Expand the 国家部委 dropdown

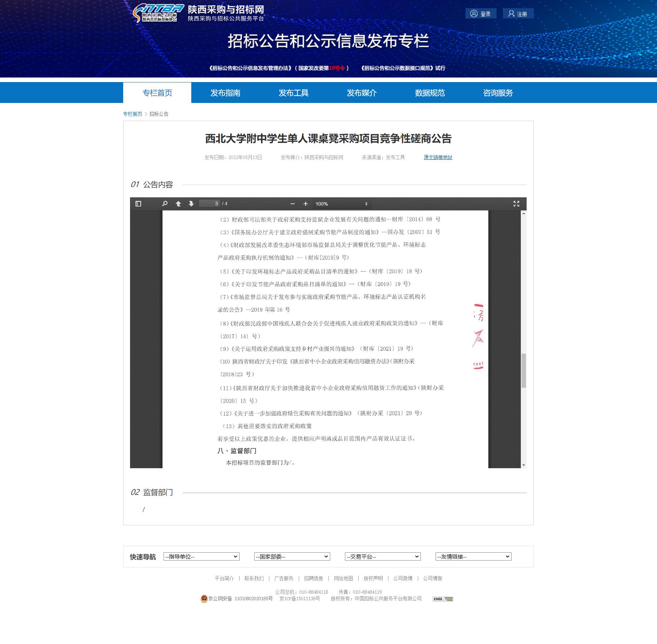tap(292, 556)
